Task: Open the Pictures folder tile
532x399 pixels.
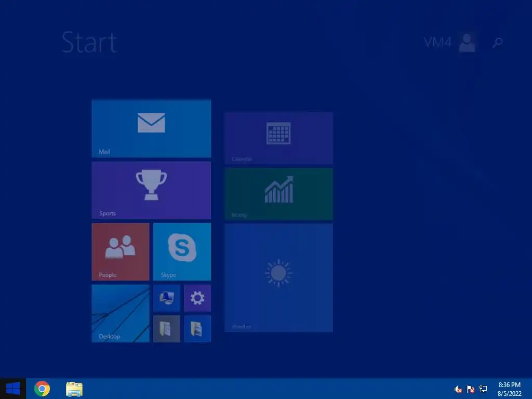Action: [x=197, y=329]
